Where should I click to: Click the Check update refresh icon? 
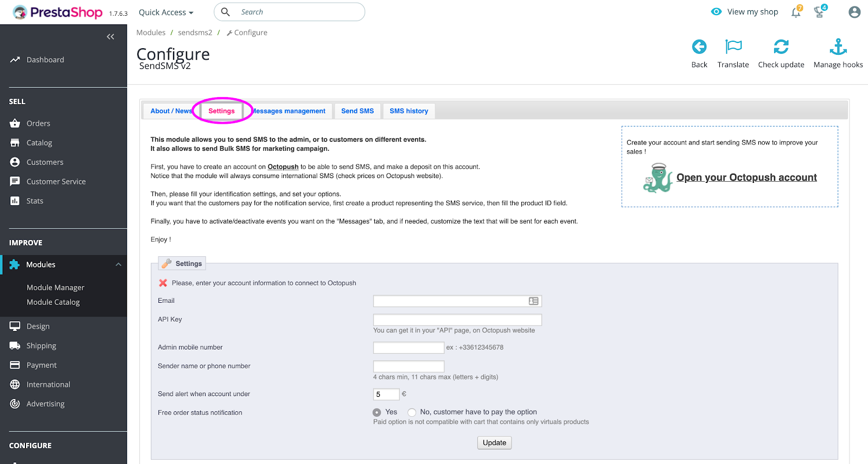tap(781, 47)
